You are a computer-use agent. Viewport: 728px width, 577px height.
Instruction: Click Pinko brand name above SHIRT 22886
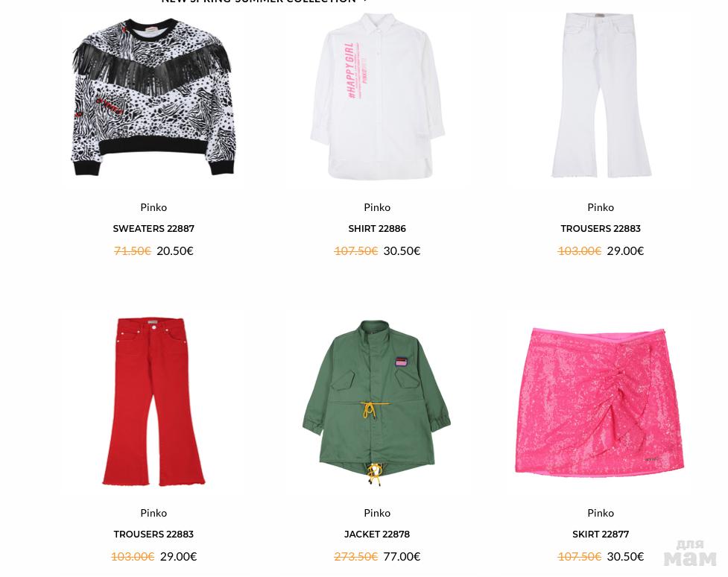point(377,207)
